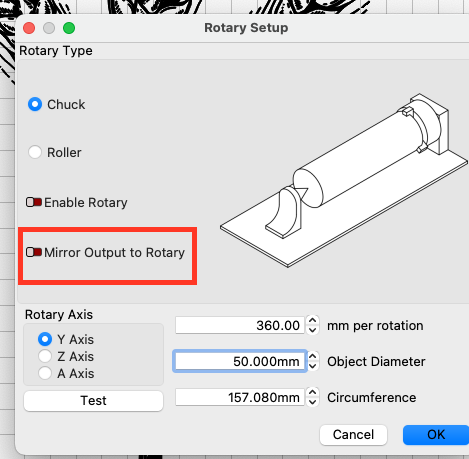Click the Cancel button

353,435
